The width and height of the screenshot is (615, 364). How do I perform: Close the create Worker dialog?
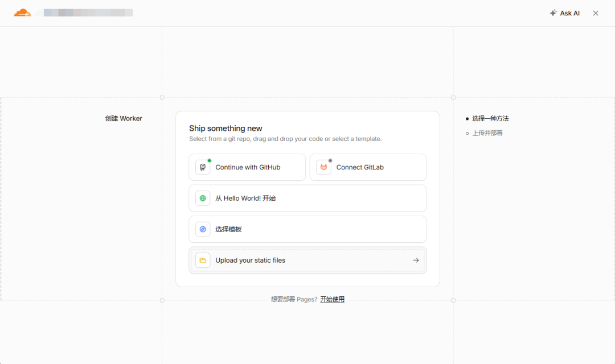pyautogui.click(x=596, y=13)
